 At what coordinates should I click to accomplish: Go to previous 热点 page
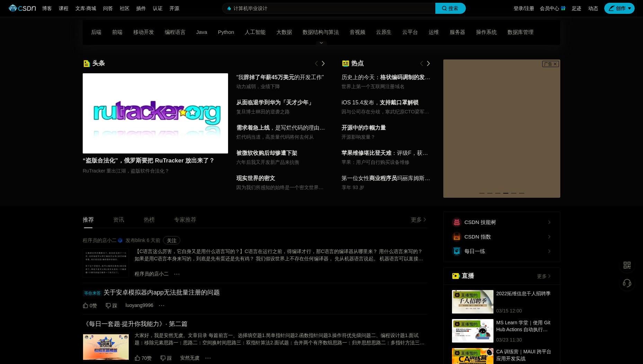click(421, 63)
